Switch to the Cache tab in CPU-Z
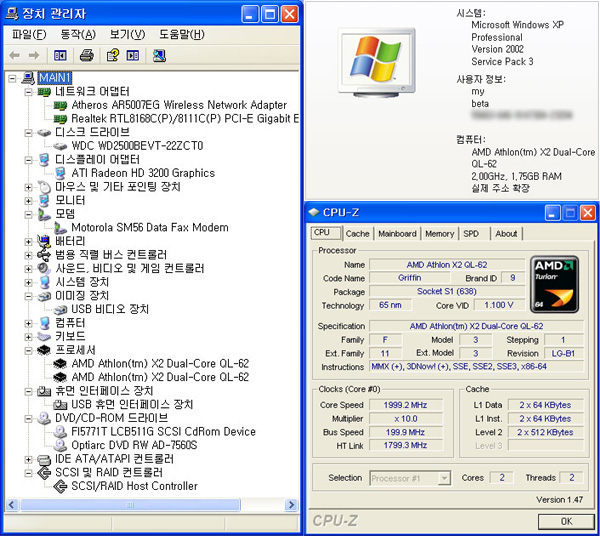 (357, 234)
